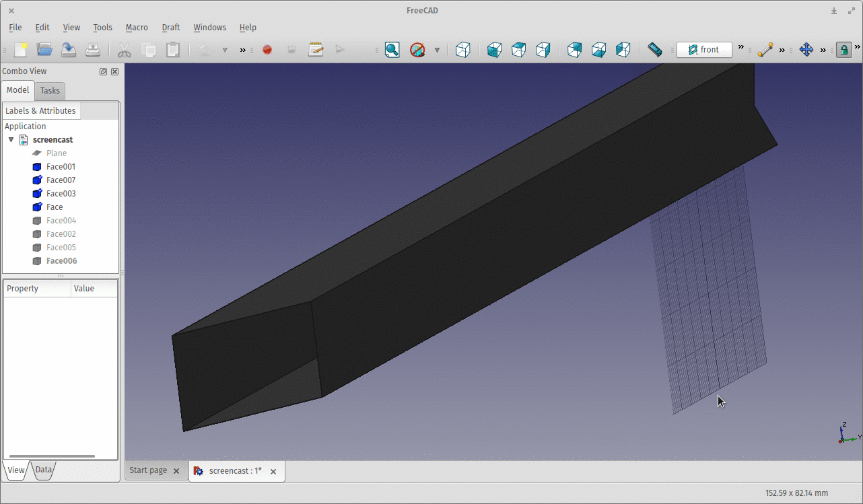
Task: Set view to front using cube icon
Action: pyautogui.click(x=494, y=50)
